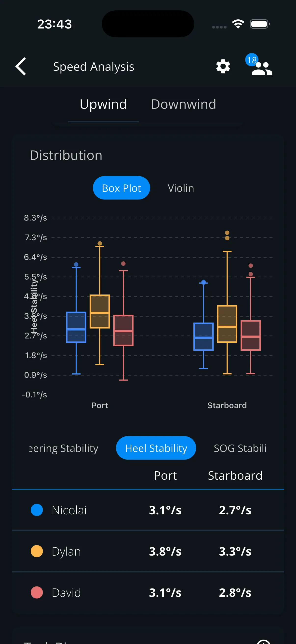
Task: Select David's red color dot
Action: [37, 592]
